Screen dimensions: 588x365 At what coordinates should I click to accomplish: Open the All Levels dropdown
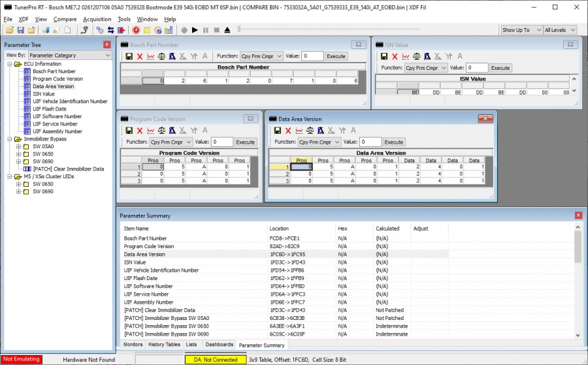click(560, 30)
